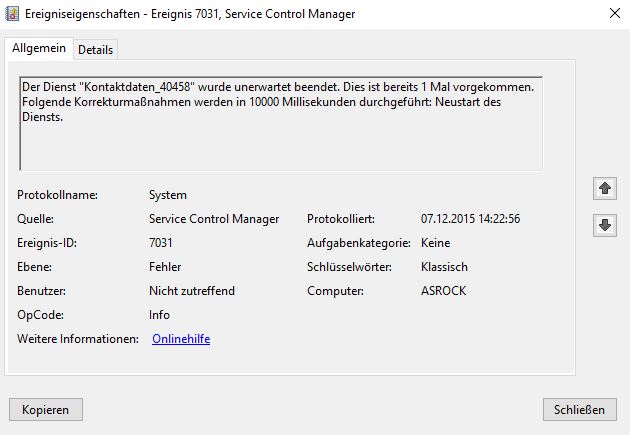Click the OpCode value Info

159,315
